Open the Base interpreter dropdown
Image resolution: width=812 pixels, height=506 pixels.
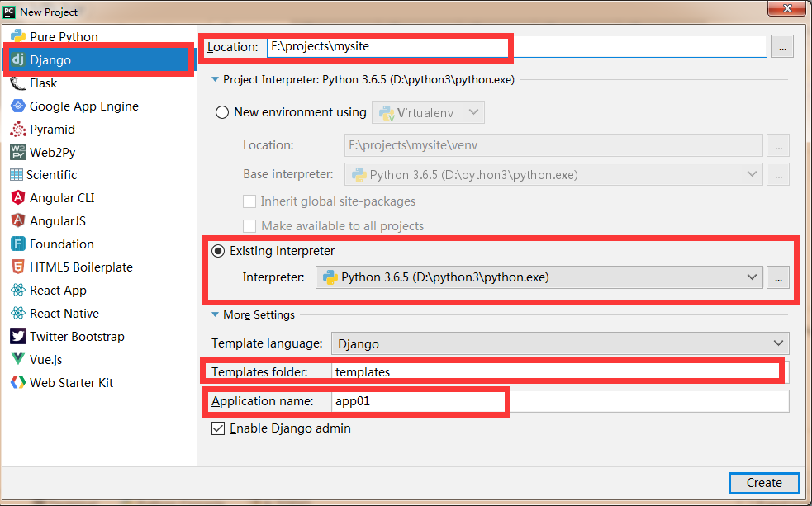coord(553,174)
